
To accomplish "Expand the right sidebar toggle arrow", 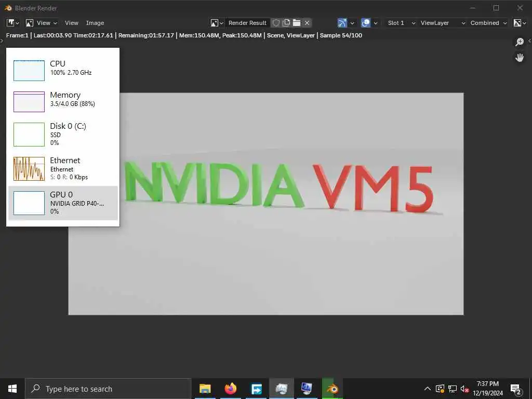I will 530,41.
